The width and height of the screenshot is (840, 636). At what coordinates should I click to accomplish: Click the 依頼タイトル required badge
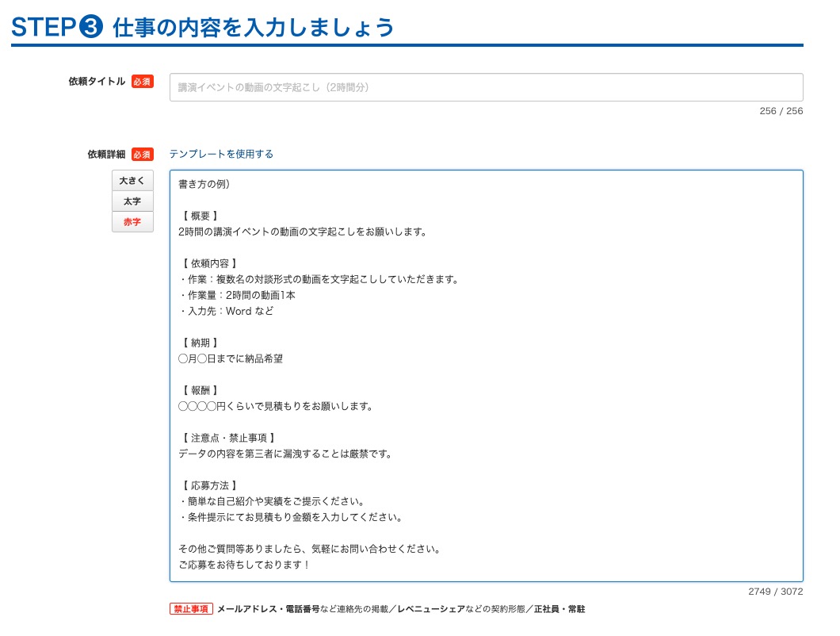pyautogui.click(x=141, y=82)
